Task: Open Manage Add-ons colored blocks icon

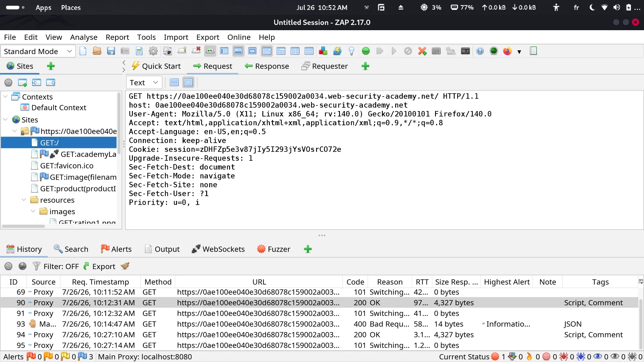Action: pyautogui.click(x=323, y=51)
